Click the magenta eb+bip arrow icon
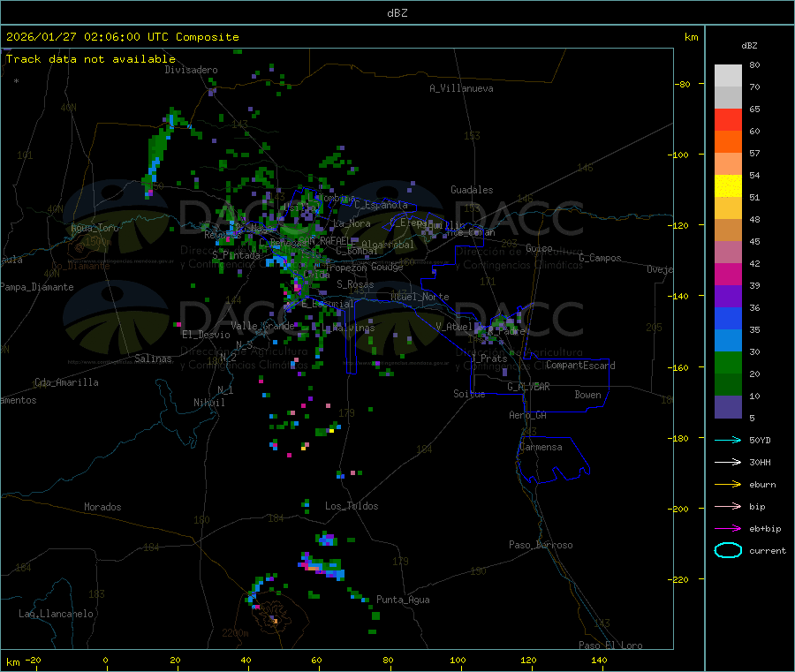795x672 pixels. coord(728,528)
